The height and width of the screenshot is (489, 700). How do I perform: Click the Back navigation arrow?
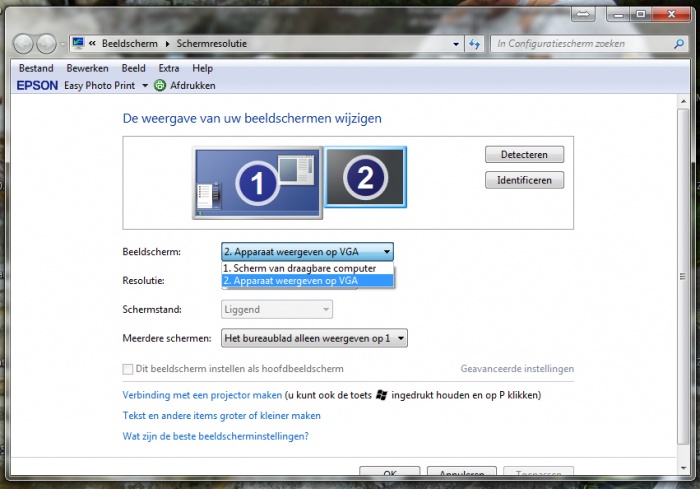(23, 44)
